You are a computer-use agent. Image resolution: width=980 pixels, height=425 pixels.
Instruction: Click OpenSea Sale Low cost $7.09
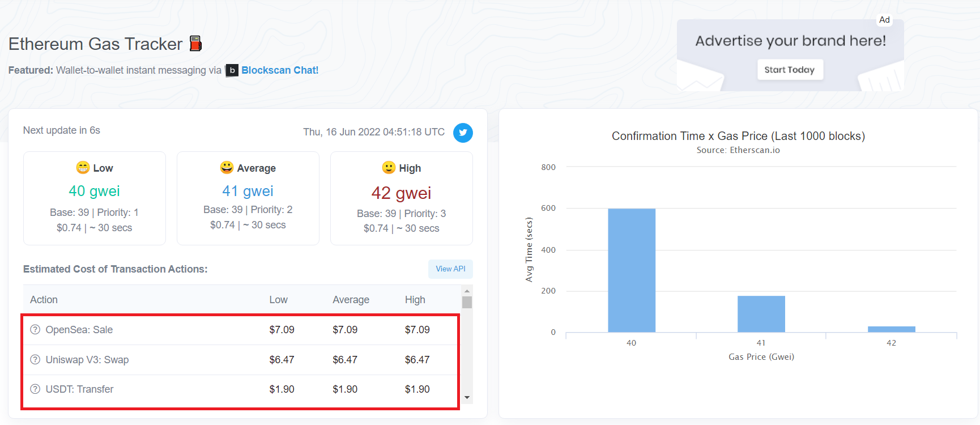[282, 330]
